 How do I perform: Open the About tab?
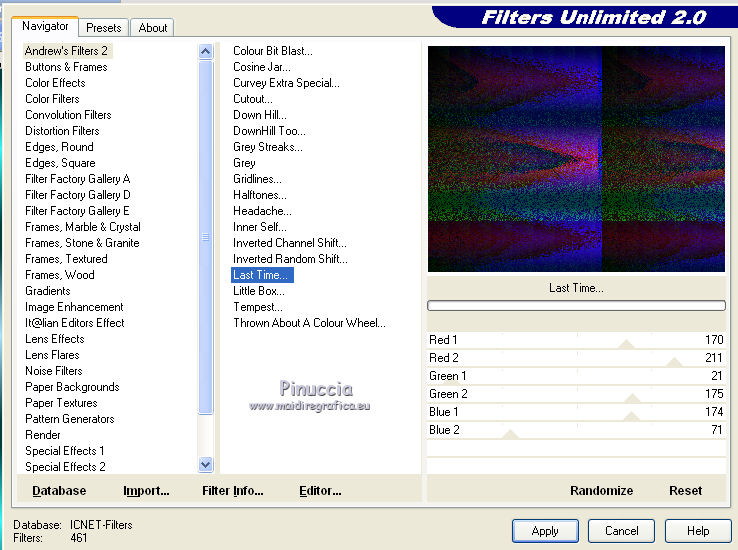coord(152,28)
